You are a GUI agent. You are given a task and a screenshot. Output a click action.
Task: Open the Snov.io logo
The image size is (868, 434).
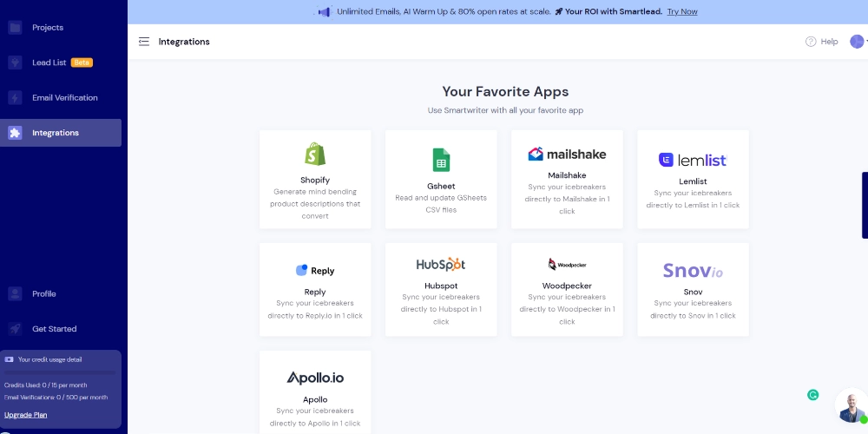693,270
